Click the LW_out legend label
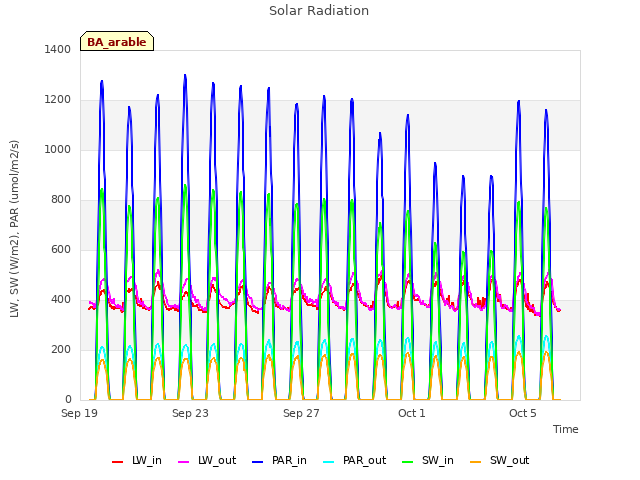The width and height of the screenshot is (640, 480). pyautogui.click(x=217, y=461)
